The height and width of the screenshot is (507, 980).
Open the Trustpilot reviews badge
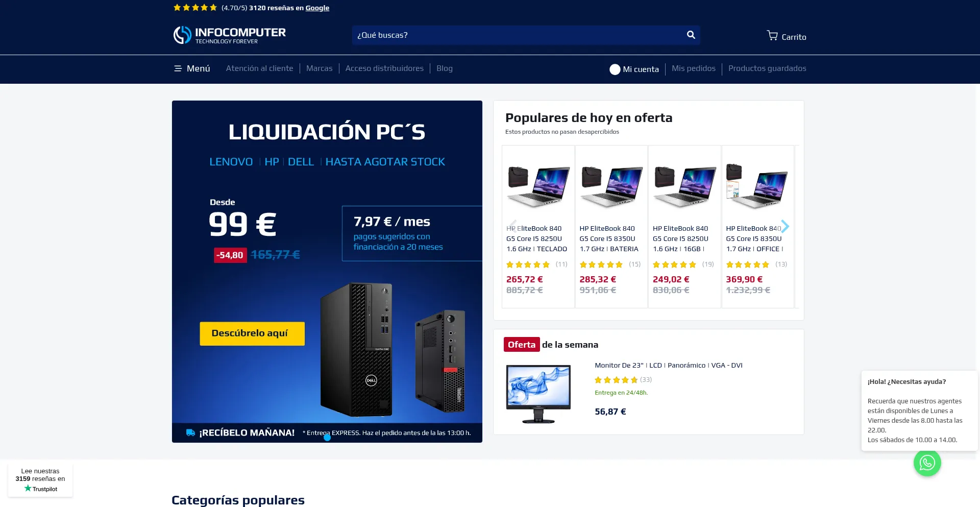coord(40,479)
